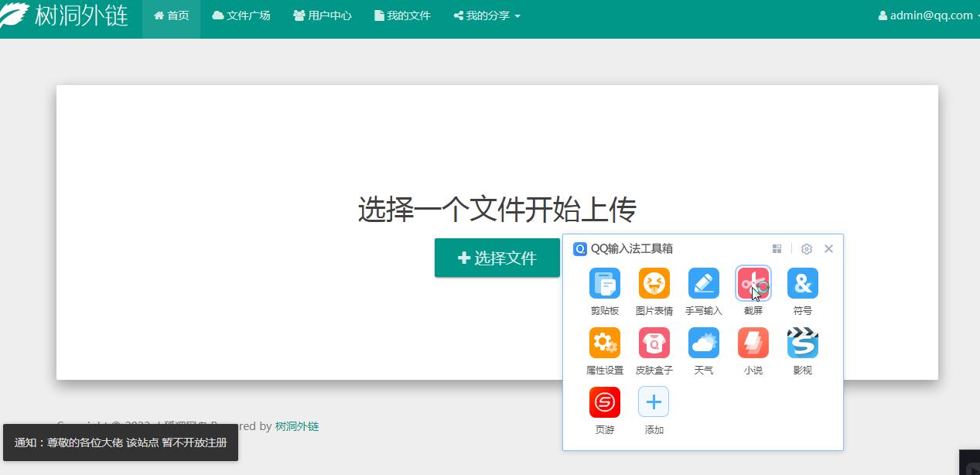The width and height of the screenshot is (980, 475).
Task: Expand admin@qq.com account dropdown
Action: pos(929,15)
